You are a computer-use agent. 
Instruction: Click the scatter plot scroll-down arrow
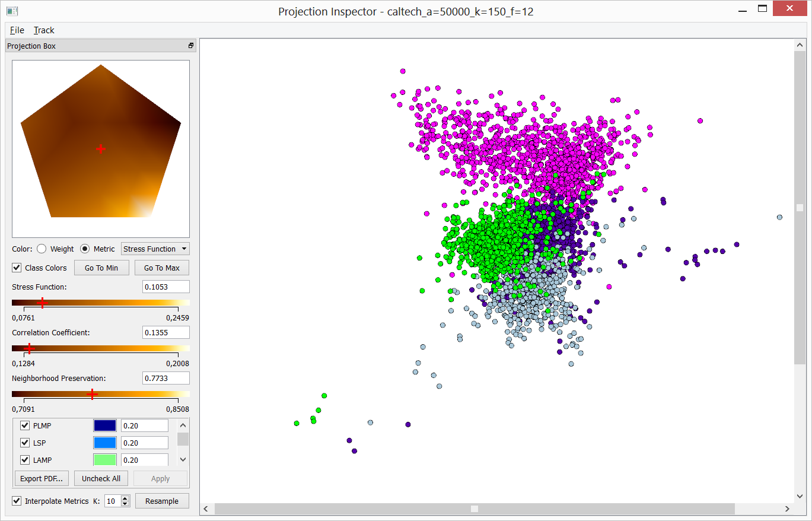800,496
